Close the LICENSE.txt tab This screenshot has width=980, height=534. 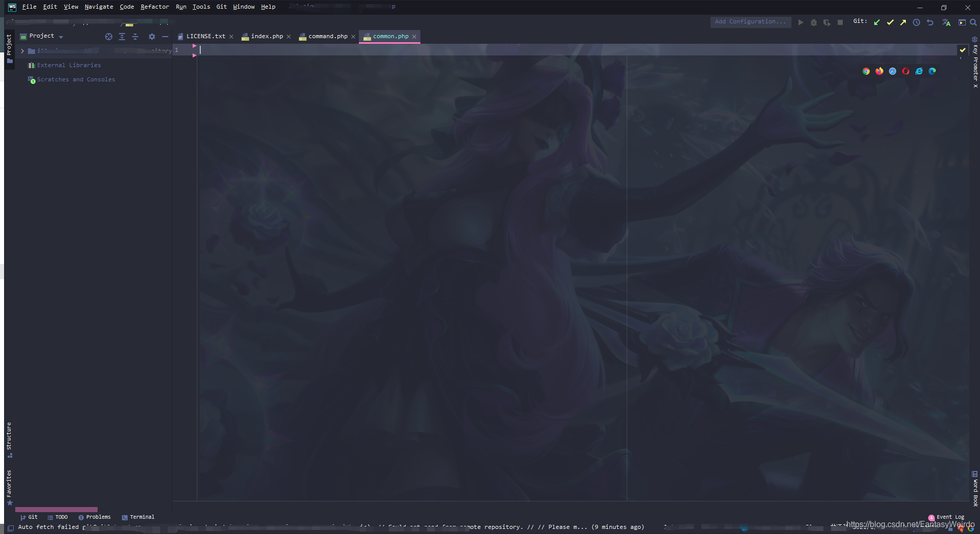pyautogui.click(x=231, y=37)
